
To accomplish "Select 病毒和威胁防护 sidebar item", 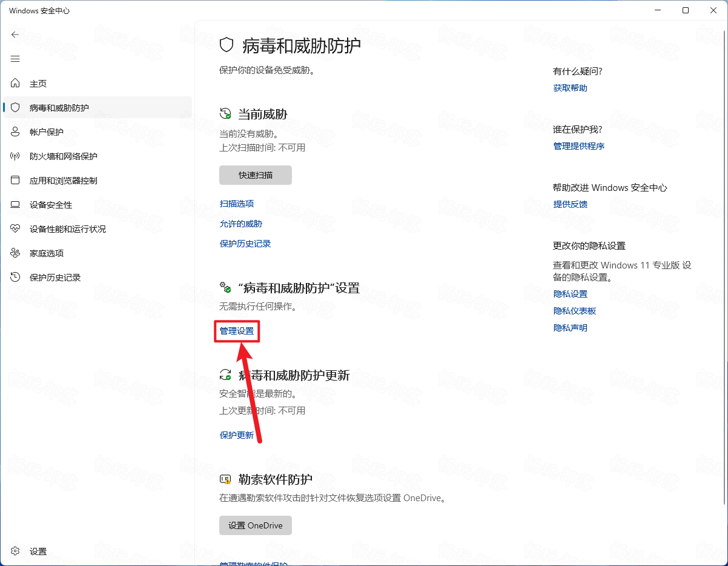I will coord(97,108).
